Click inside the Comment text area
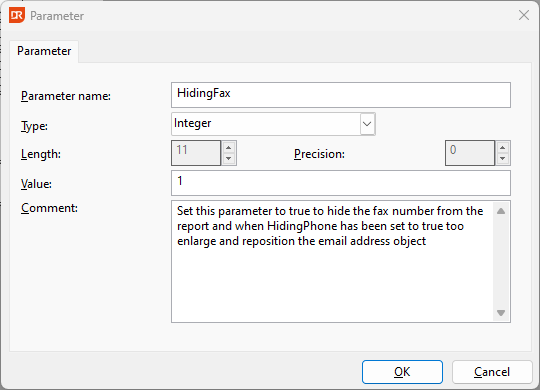The width and height of the screenshot is (540, 390). tap(332, 261)
